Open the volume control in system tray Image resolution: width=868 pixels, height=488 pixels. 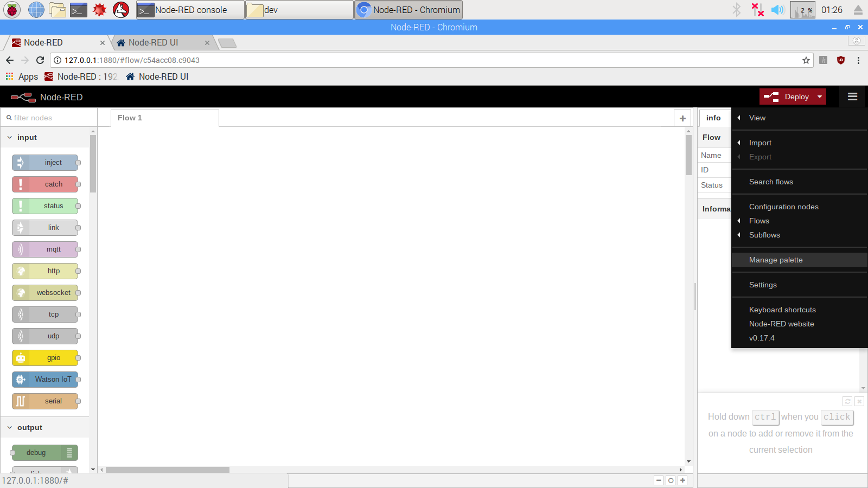click(x=778, y=10)
